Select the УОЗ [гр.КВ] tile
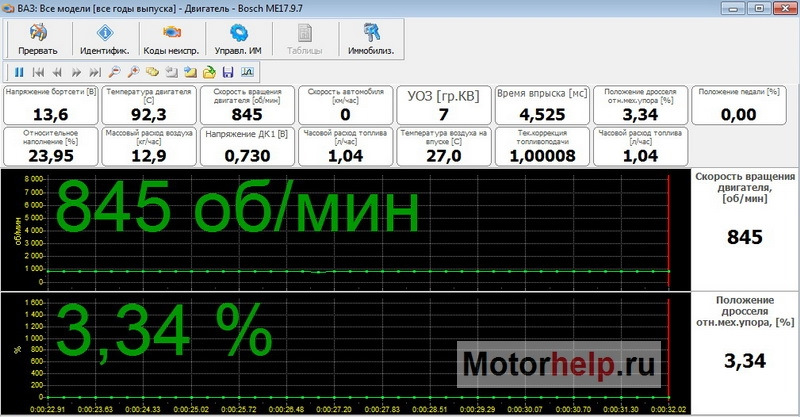 444,105
